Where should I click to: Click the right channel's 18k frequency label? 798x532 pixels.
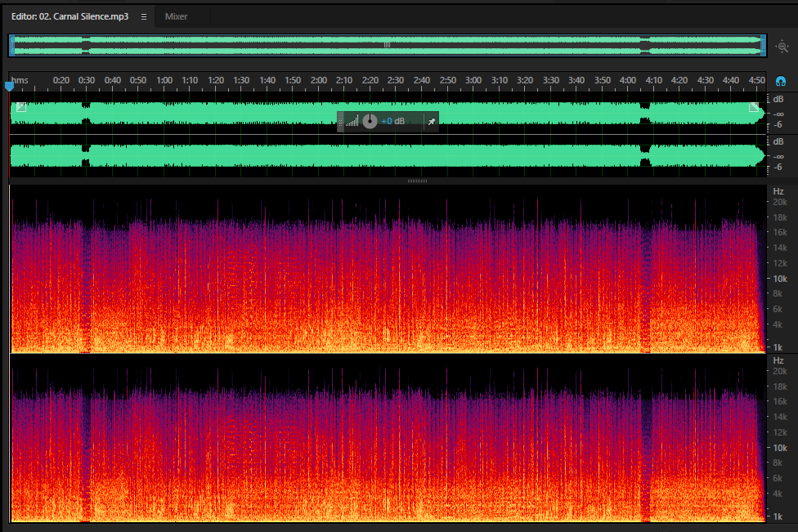(780, 387)
